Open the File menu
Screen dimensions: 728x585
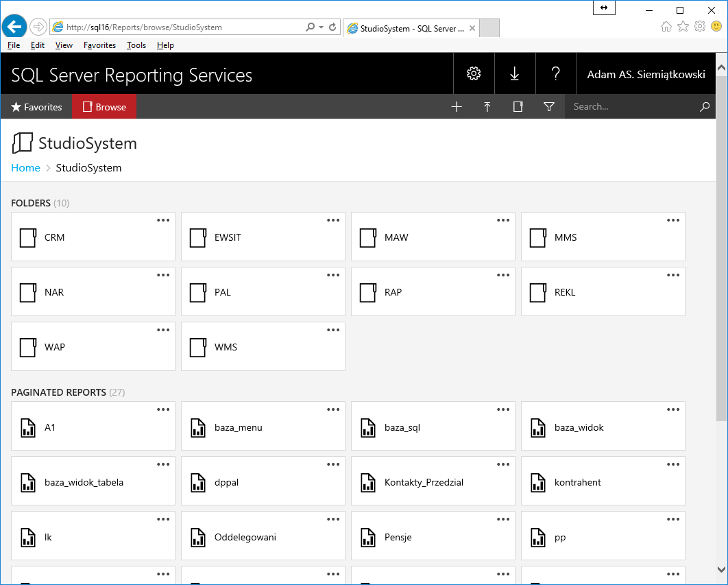14,45
